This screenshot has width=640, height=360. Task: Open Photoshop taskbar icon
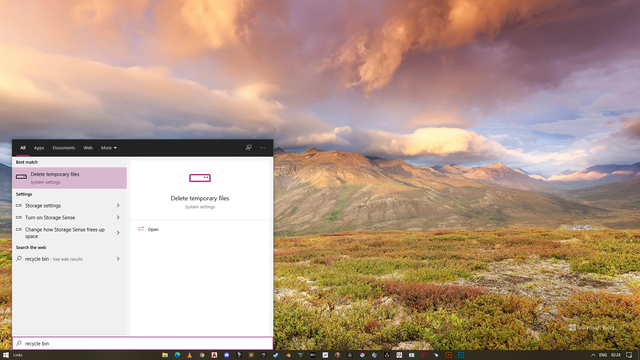[461, 355]
